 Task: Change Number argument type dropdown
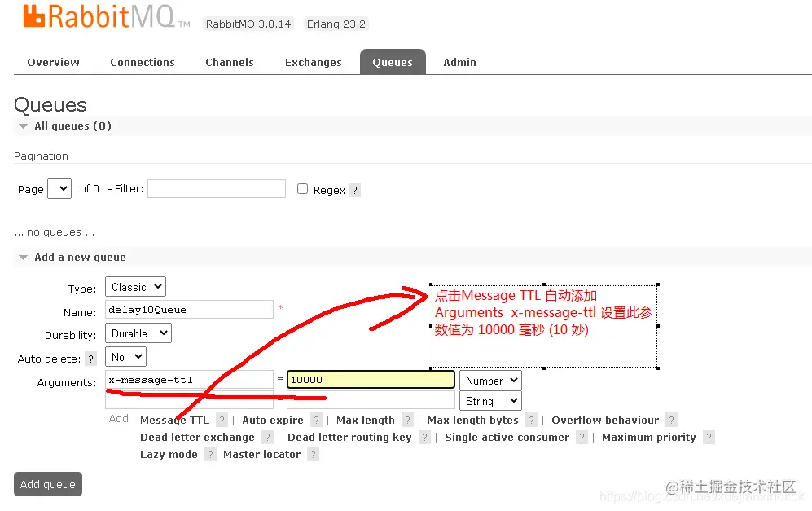coord(490,381)
